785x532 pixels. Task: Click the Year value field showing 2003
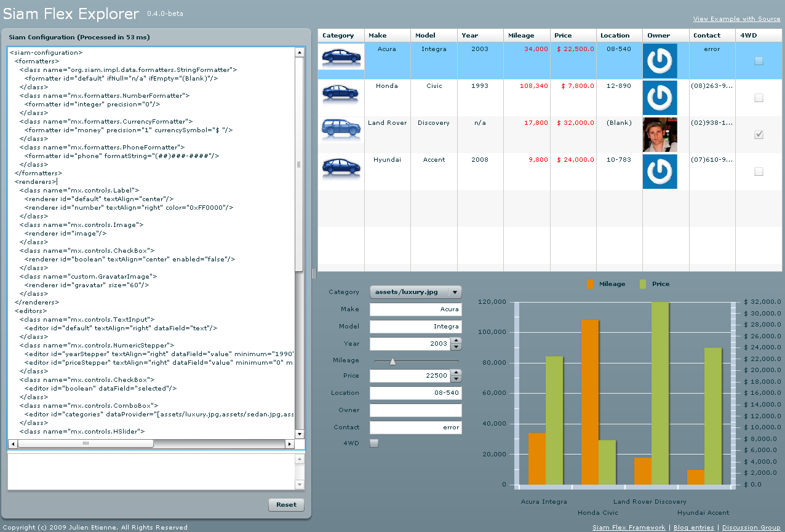[x=410, y=344]
